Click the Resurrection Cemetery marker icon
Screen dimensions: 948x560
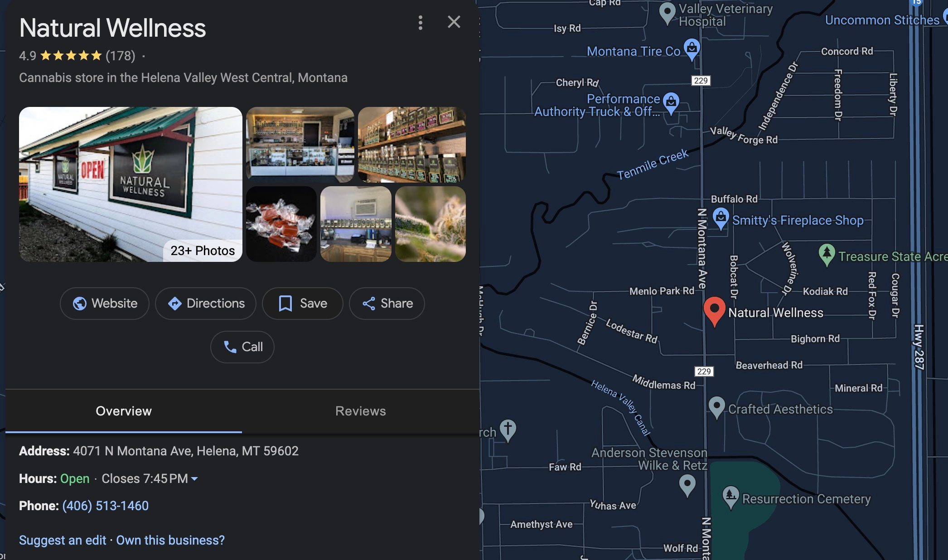(730, 497)
